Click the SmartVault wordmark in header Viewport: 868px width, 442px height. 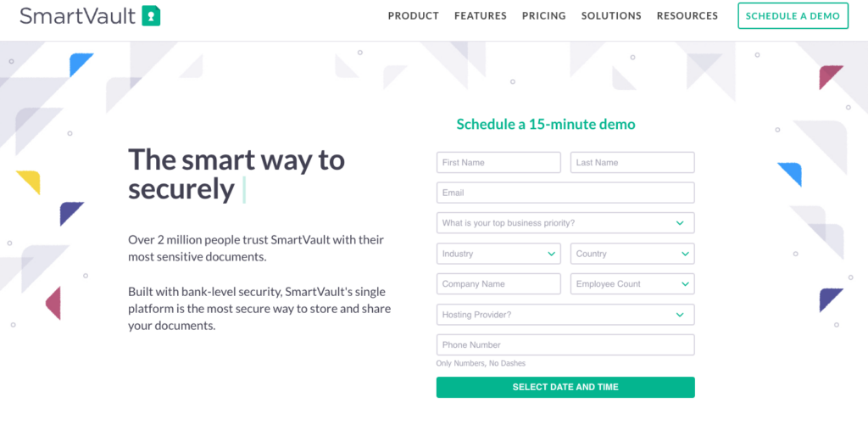(78, 16)
